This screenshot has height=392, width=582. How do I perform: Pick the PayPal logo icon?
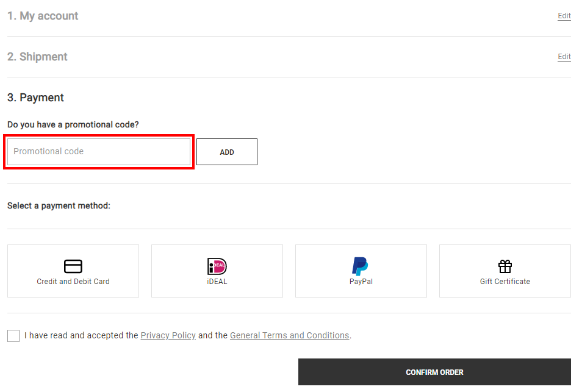point(360,266)
